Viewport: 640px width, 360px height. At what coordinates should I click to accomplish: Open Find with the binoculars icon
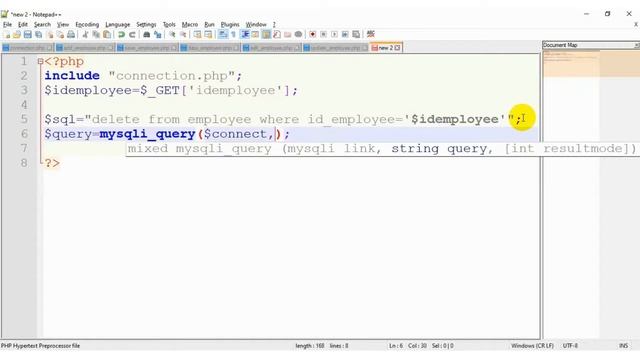click(147, 35)
